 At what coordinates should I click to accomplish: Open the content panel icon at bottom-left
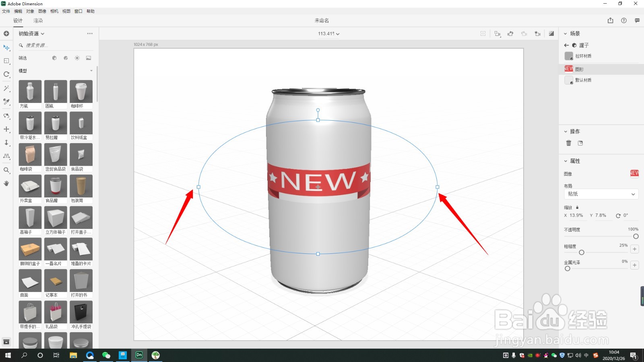pos(6,342)
